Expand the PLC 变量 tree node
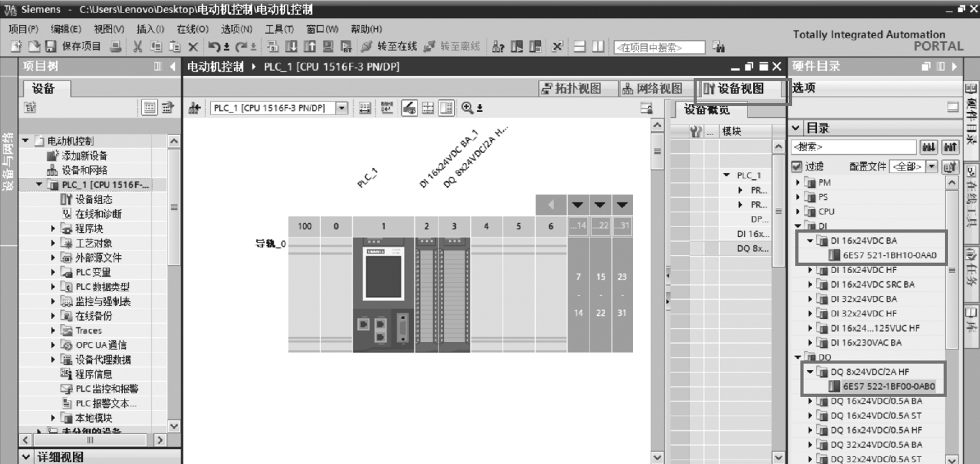 (x=53, y=272)
